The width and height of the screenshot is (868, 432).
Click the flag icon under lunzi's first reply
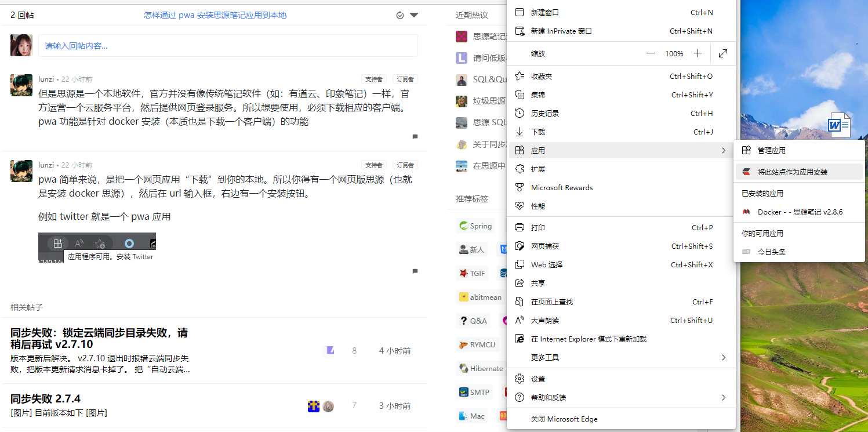pos(415,137)
